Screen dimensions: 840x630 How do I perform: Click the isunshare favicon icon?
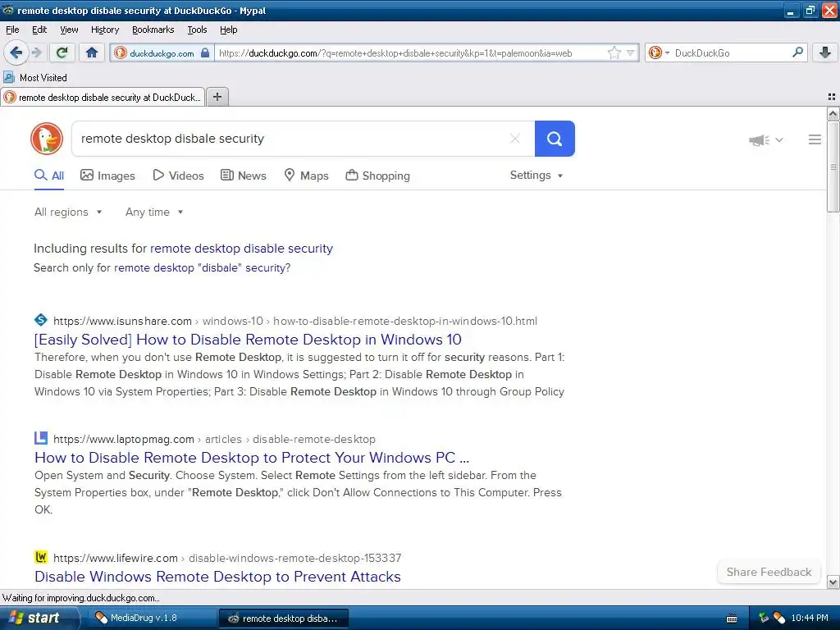41,321
